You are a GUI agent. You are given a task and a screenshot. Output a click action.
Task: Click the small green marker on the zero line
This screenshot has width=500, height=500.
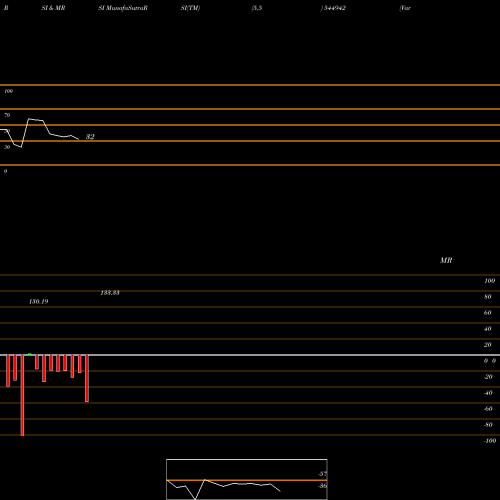[x=30, y=354]
